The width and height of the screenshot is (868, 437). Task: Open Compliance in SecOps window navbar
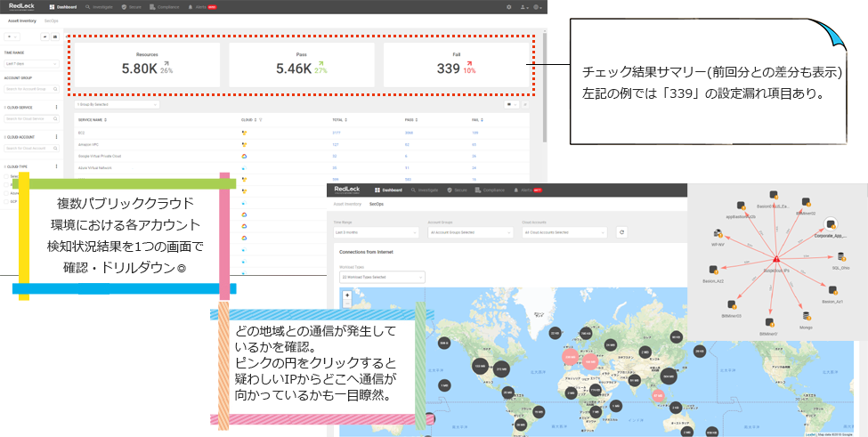[x=490, y=190]
